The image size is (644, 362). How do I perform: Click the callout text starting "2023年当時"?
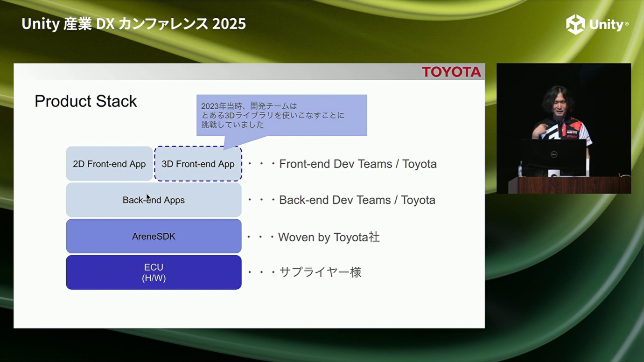pyautogui.click(x=273, y=115)
